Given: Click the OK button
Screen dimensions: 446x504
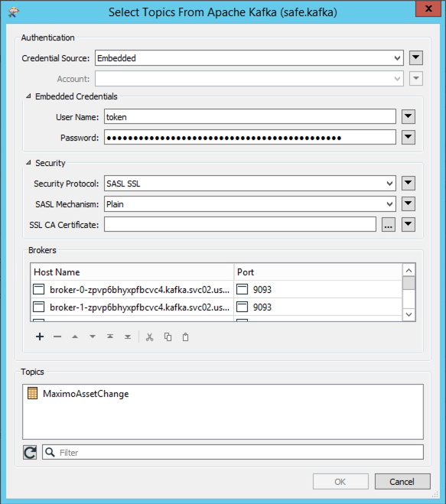Looking at the screenshot, I should tap(340, 482).
